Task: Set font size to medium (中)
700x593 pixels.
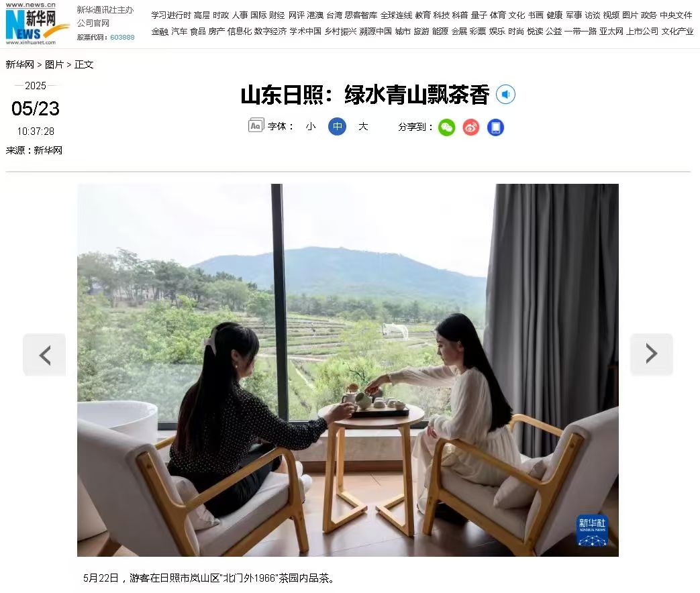Action: click(x=338, y=127)
